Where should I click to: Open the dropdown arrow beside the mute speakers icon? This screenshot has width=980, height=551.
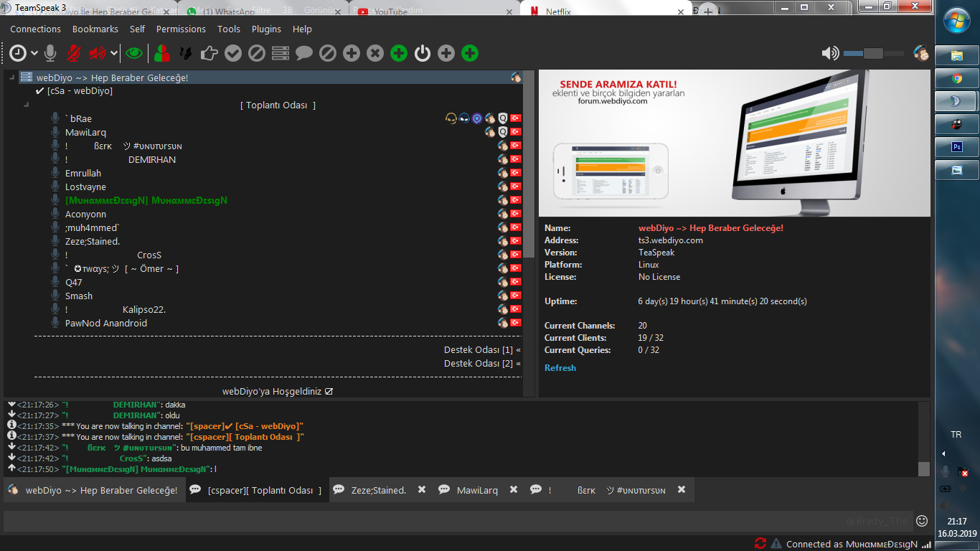coord(114,54)
